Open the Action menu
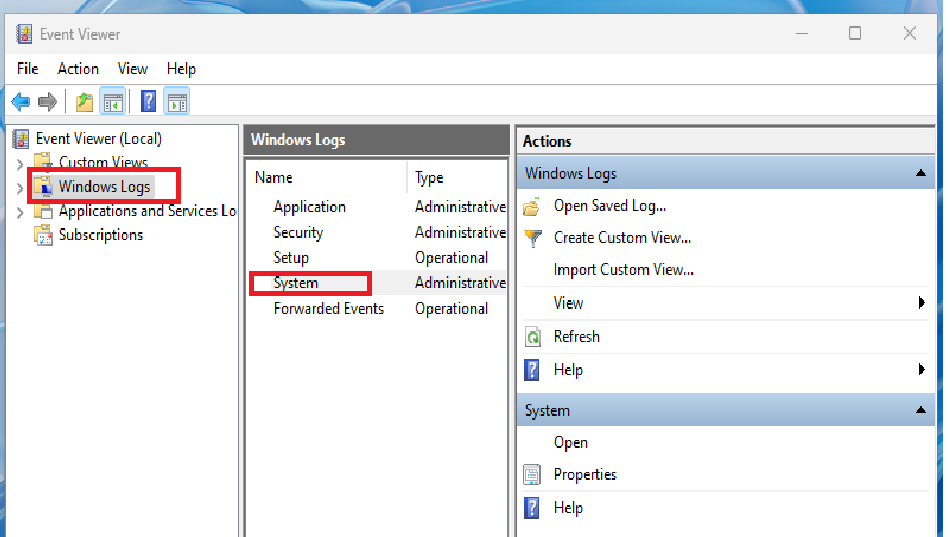950x537 pixels. click(x=78, y=68)
